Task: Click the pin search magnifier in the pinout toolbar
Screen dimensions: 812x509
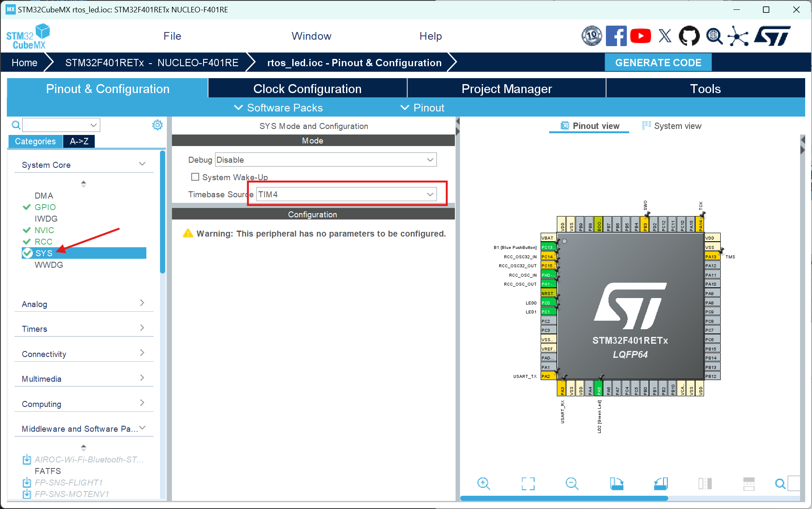Action: [x=780, y=484]
